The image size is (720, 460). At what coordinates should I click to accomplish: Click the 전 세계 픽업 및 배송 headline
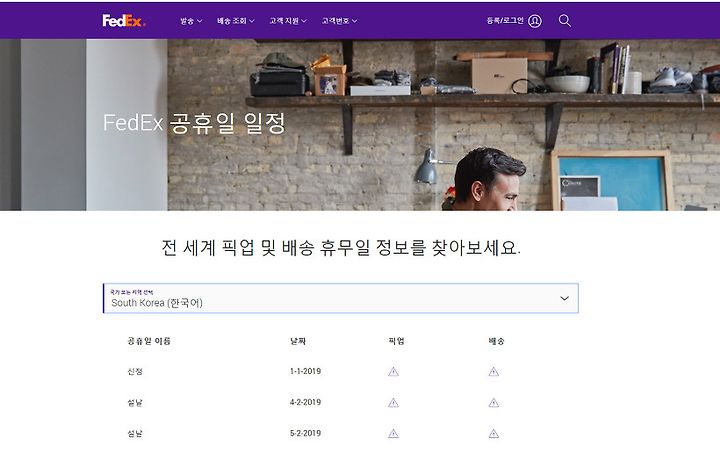341,248
